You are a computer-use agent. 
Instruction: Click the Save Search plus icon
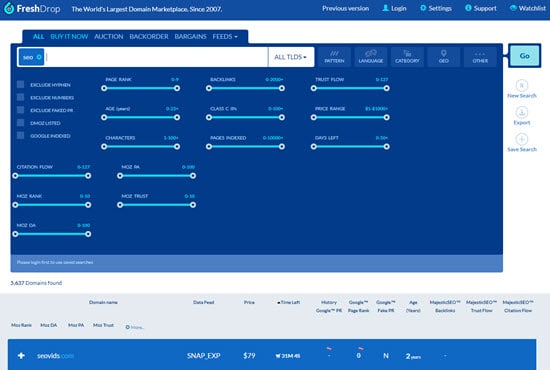[522, 139]
